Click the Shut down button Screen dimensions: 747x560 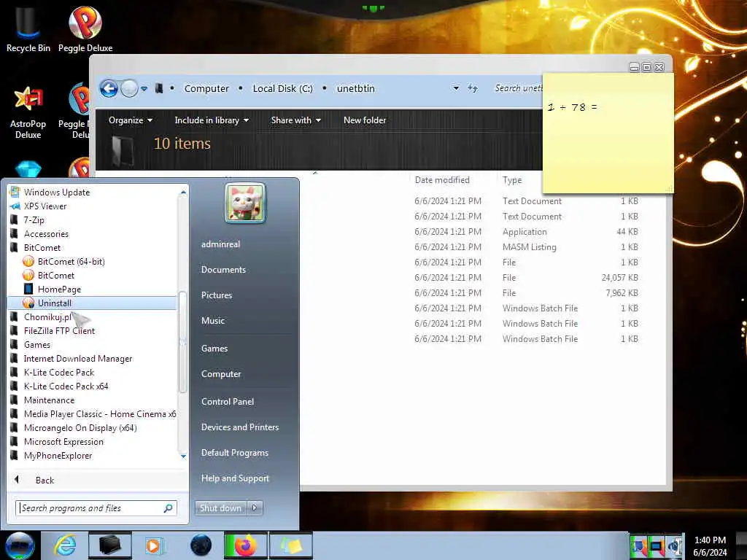(x=220, y=508)
